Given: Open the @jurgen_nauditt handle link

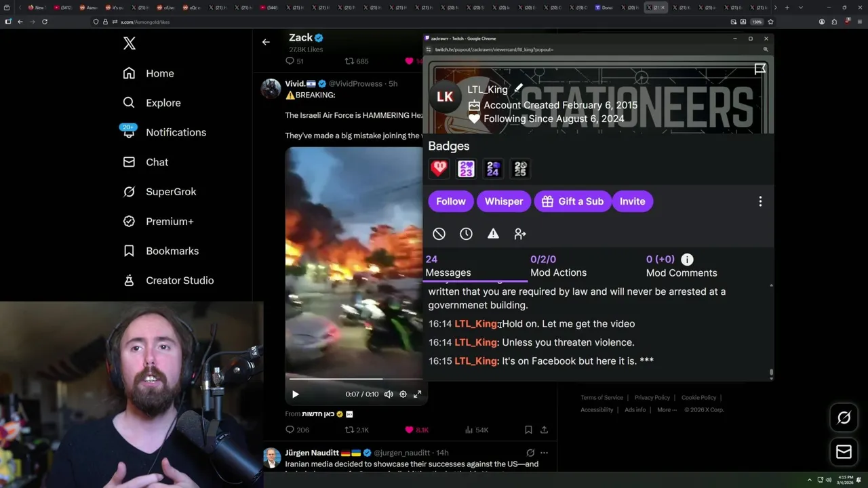Looking at the screenshot, I should tap(401, 453).
